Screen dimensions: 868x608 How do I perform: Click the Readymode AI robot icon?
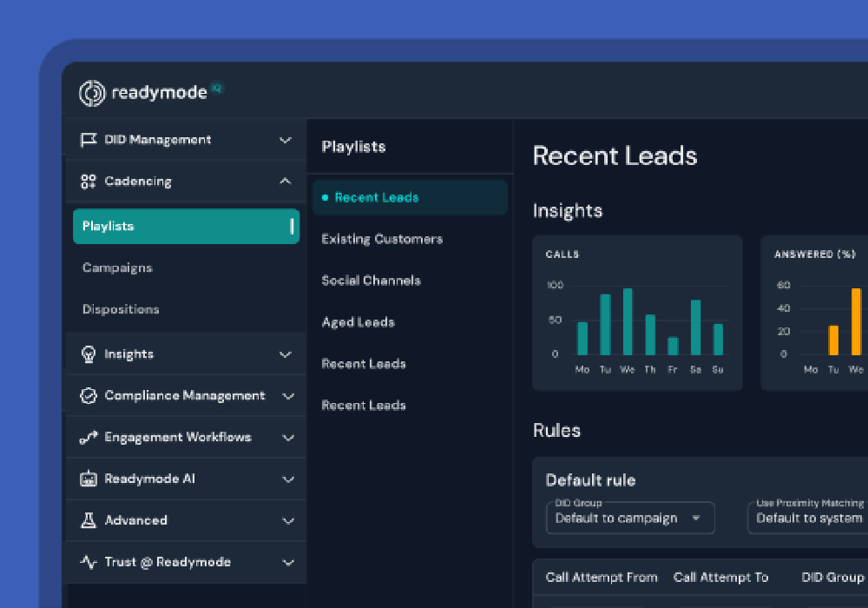(x=88, y=479)
